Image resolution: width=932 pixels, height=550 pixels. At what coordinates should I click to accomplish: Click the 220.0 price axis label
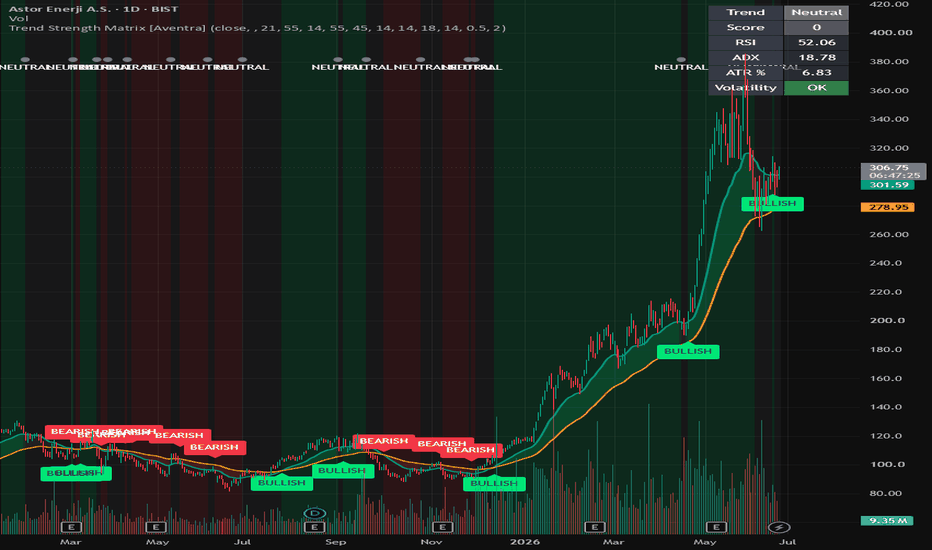pyautogui.click(x=885, y=292)
